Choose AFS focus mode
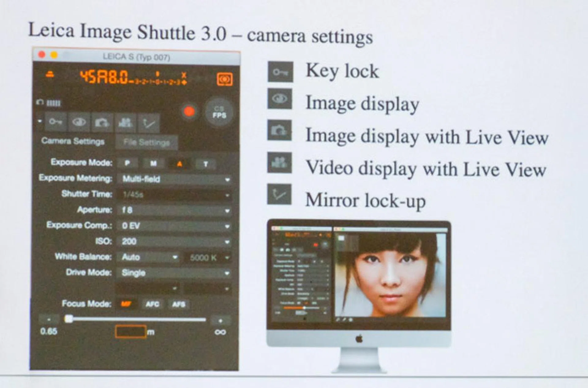The height and width of the screenshot is (388, 588). click(x=179, y=304)
